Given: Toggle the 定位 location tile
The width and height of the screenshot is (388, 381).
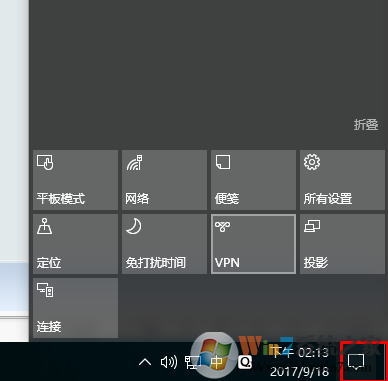Looking at the screenshot, I should [x=75, y=244].
